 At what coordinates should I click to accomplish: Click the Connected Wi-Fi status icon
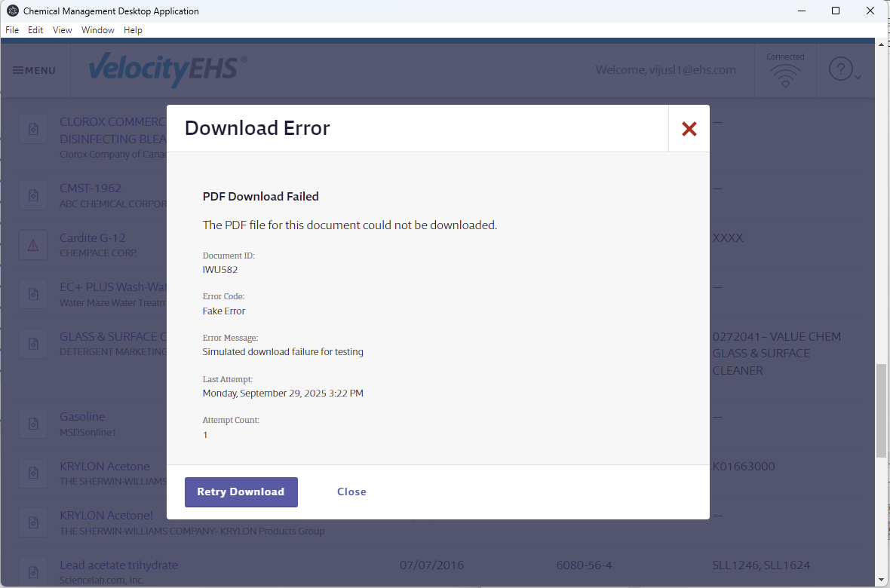coord(785,73)
